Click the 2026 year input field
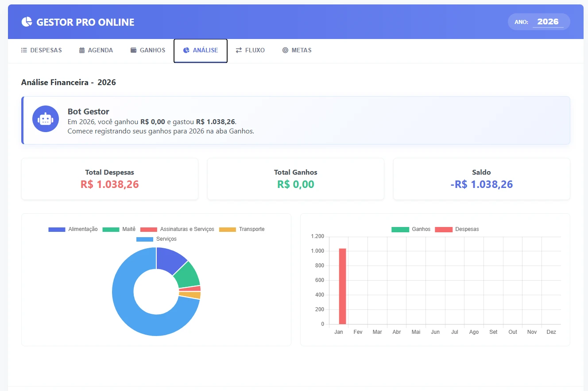The image size is (588, 391). (548, 22)
